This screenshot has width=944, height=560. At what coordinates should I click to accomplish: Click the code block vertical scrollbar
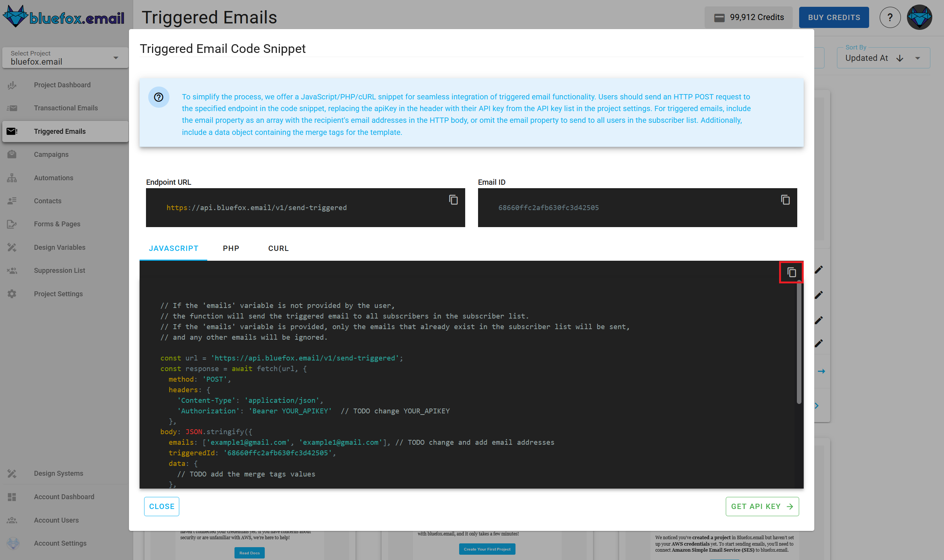tap(799, 342)
